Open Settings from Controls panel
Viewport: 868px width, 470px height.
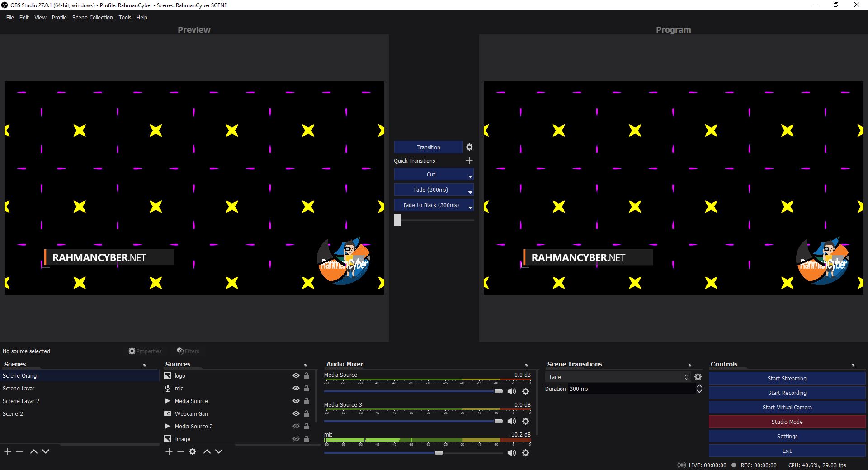tap(787, 436)
